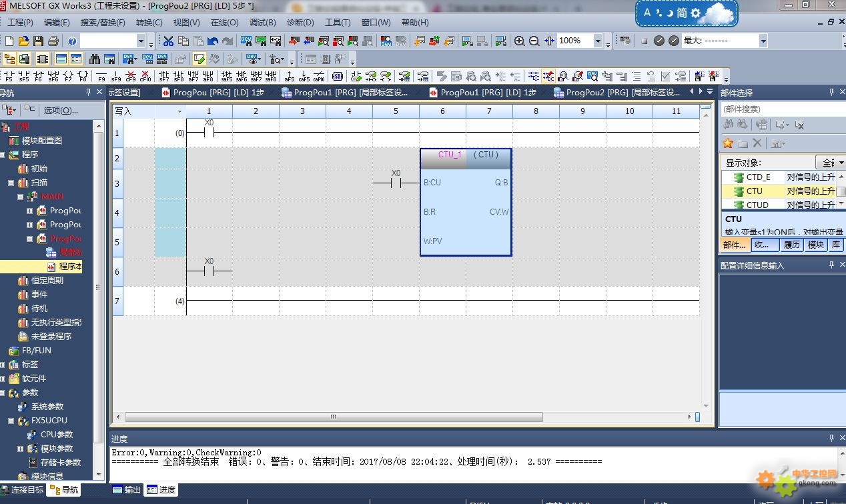Copy selection with the copy icon
The image size is (846, 504).
click(183, 41)
